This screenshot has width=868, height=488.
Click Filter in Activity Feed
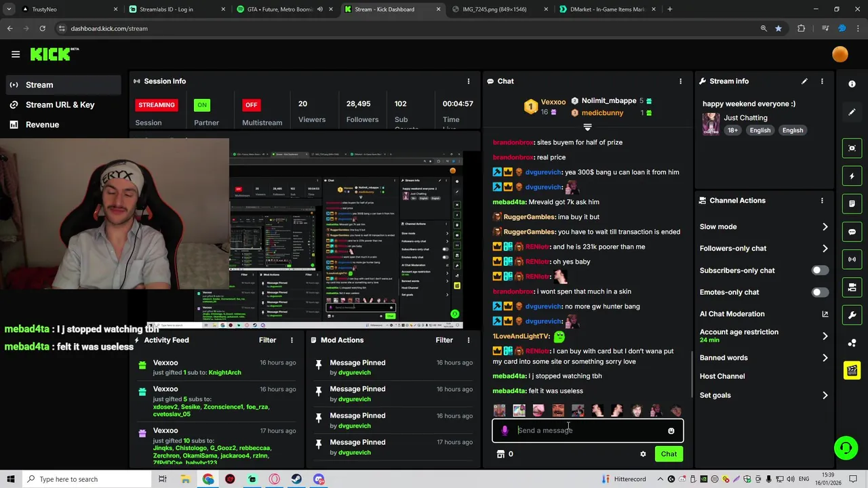click(267, 340)
